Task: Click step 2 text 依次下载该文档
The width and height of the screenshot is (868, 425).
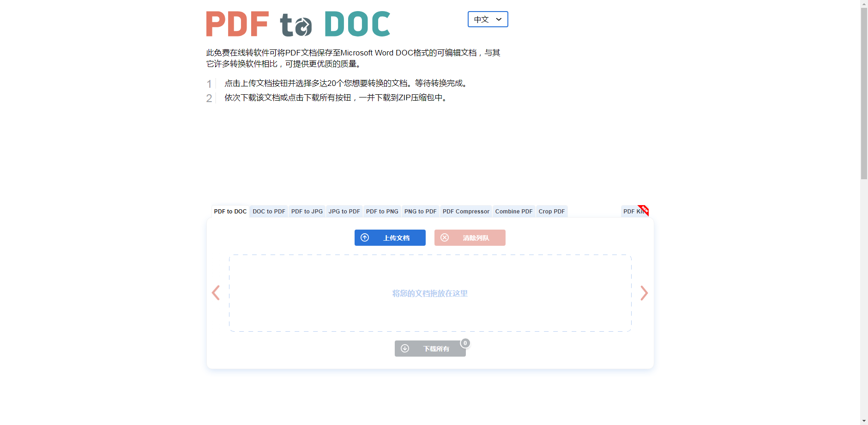Action: pos(337,98)
